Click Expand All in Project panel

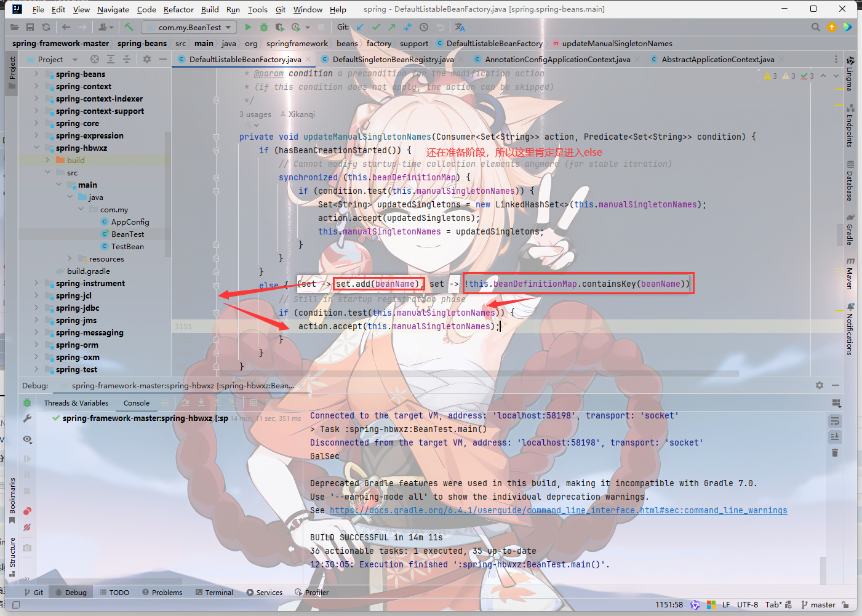(111, 59)
